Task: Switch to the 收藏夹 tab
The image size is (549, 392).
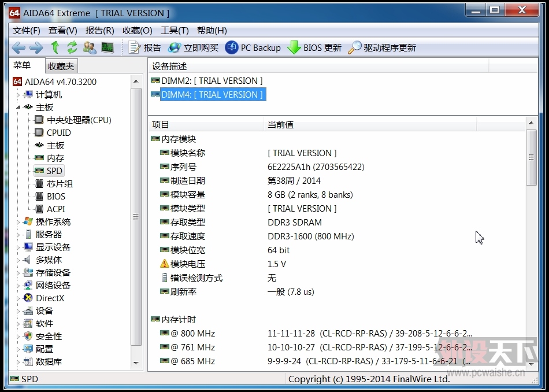Action: [x=61, y=66]
